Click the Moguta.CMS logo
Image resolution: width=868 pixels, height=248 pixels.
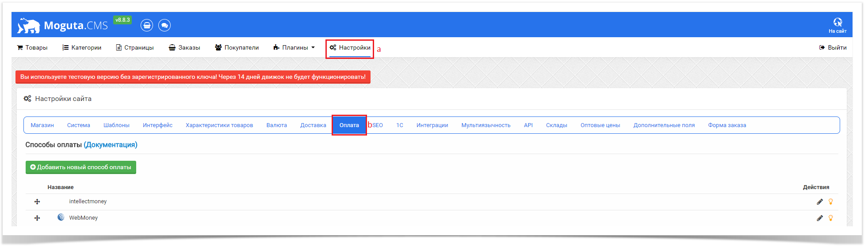point(63,26)
